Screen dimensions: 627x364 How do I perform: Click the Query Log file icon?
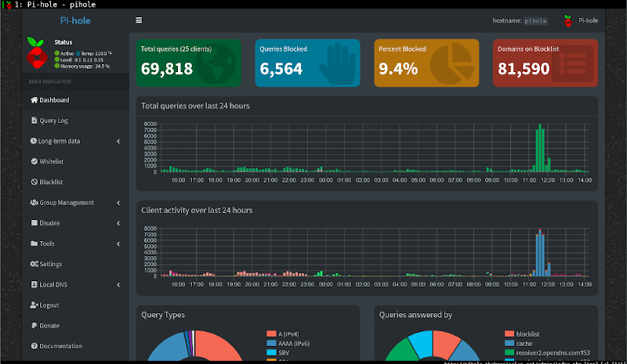(x=34, y=121)
